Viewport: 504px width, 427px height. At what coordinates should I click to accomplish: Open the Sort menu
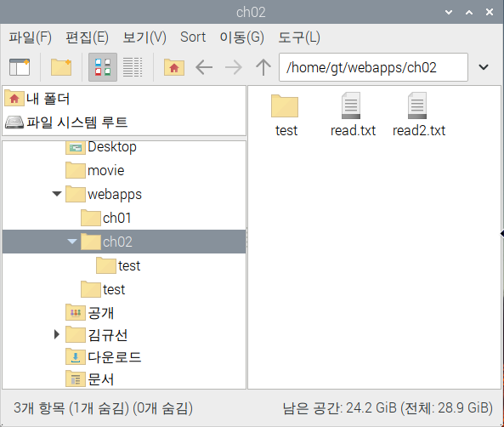193,37
